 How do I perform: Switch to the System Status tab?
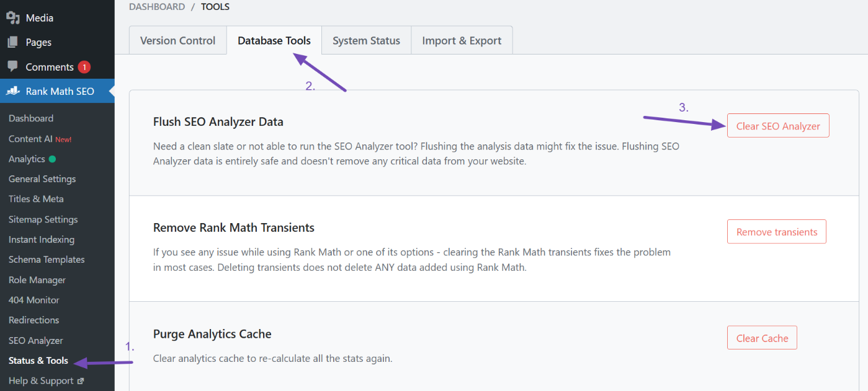point(366,40)
